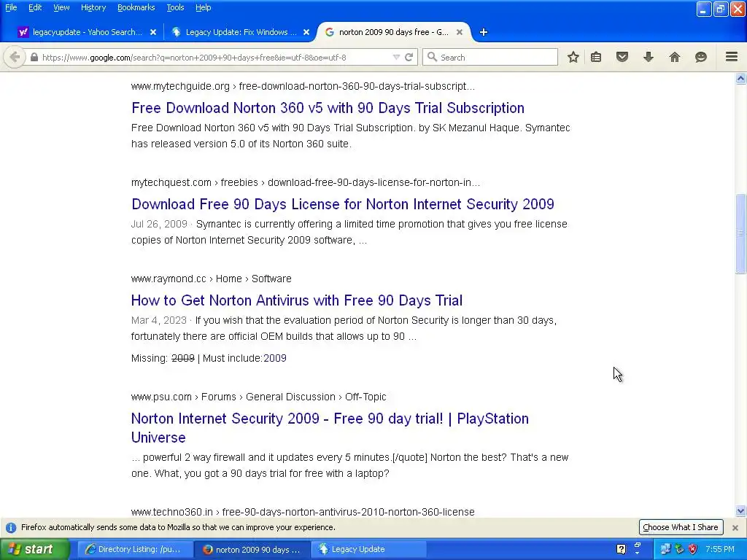The width and height of the screenshot is (747, 560).
Task: Switch to Legacy Update: Fix Windows tab
Action: [241, 32]
